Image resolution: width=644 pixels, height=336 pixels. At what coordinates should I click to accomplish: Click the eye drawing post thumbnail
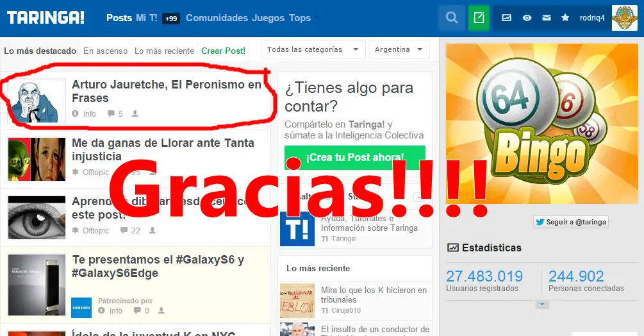37,218
